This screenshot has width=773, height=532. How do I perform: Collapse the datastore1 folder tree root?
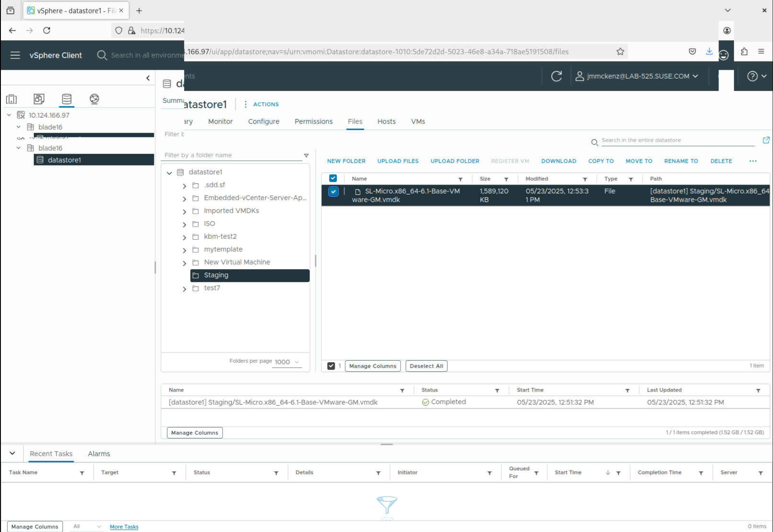pos(169,173)
